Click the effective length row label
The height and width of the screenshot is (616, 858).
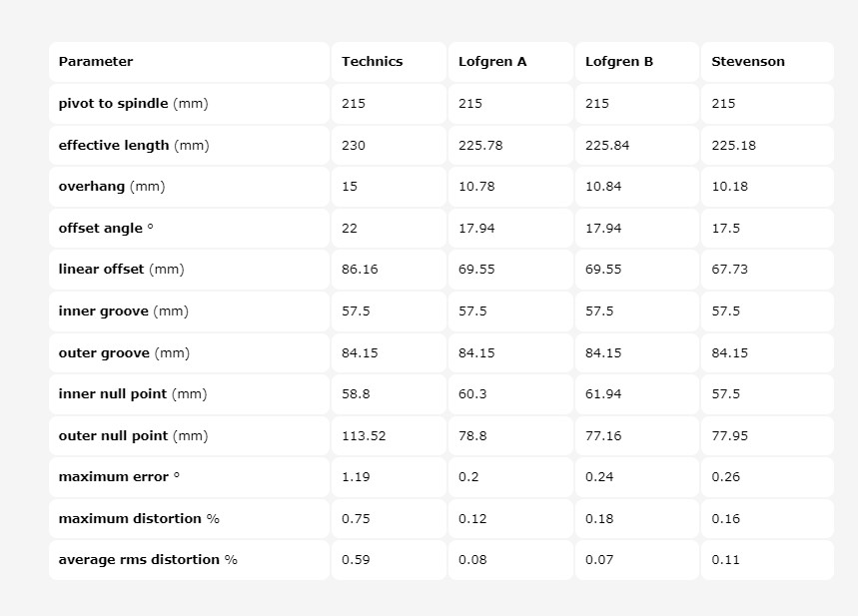pos(134,146)
